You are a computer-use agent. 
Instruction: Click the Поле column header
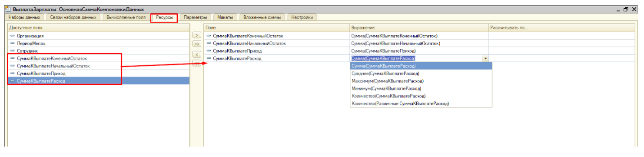click(x=277, y=28)
